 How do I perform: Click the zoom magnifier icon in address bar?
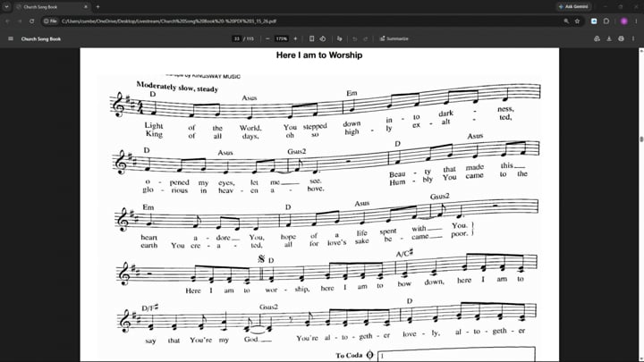pos(566,21)
